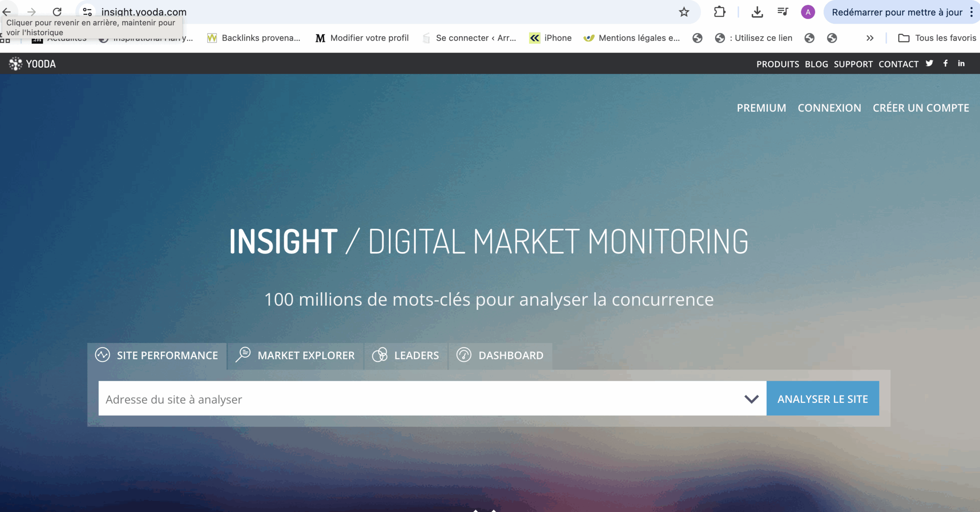Open the Créer un compte link
The image size is (980, 512).
pyautogui.click(x=921, y=108)
